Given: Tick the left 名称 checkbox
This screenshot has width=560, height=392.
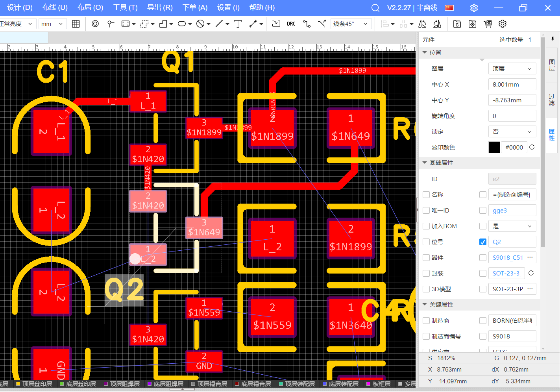Looking at the screenshot, I should click(x=426, y=195).
